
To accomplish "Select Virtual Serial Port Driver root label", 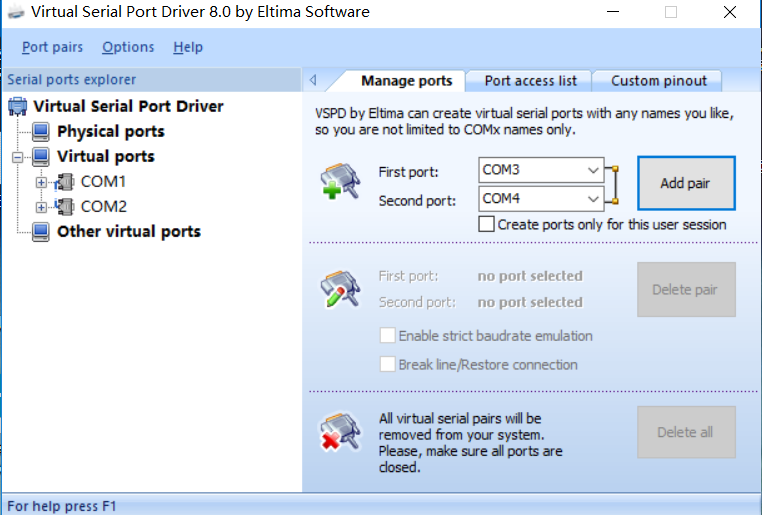I will 128,106.
